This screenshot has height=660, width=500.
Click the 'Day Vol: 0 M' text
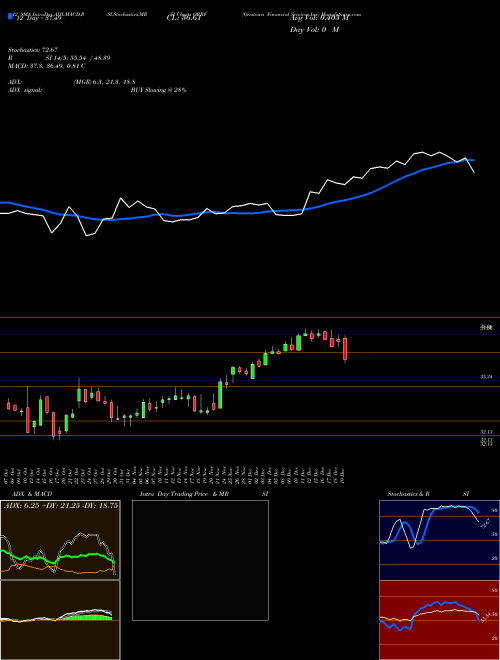[314, 29]
